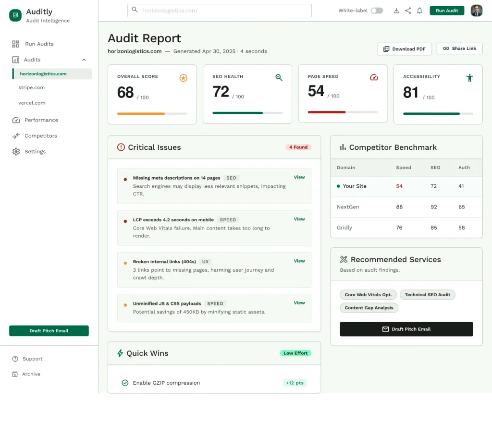Click the Low Effort badge
This screenshot has width=492, height=448.
(x=295, y=353)
